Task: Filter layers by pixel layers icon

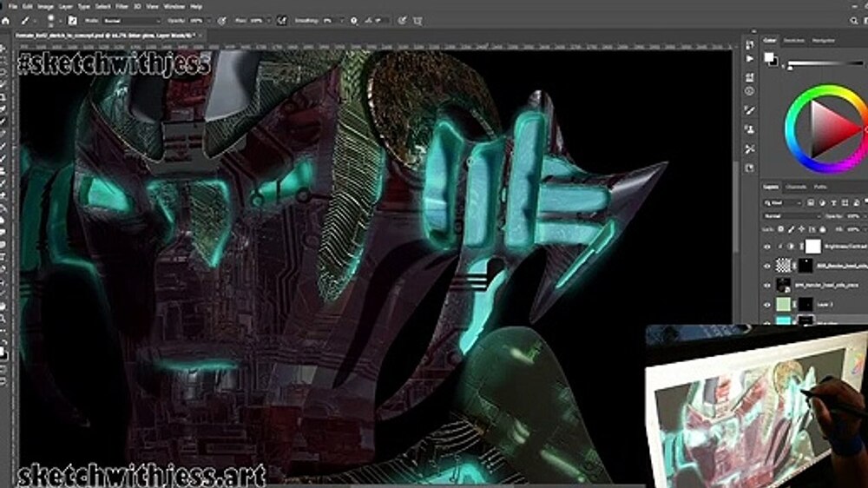Action: tap(811, 203)
